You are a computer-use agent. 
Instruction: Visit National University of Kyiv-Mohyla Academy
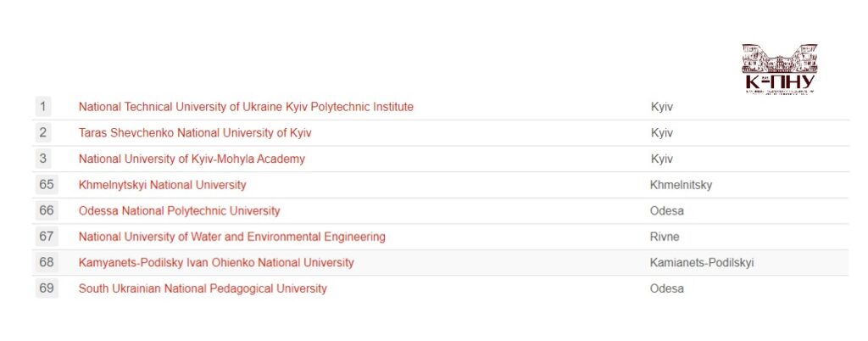[192, 159]
